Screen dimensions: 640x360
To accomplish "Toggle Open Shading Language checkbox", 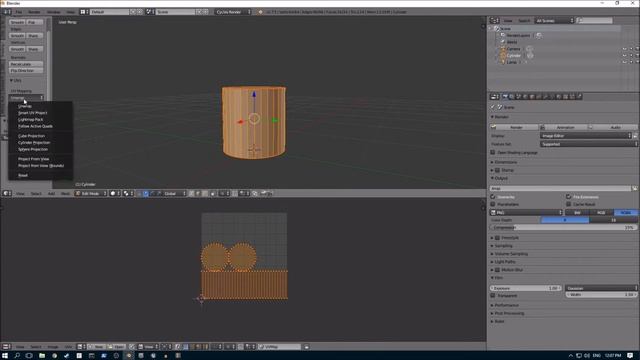I will point(493,152).
